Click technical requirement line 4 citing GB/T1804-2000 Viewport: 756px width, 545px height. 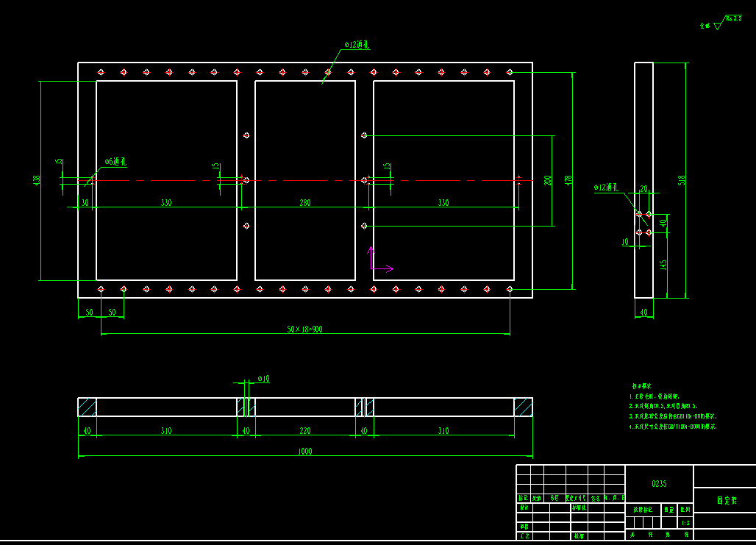(x=673, y=427)
